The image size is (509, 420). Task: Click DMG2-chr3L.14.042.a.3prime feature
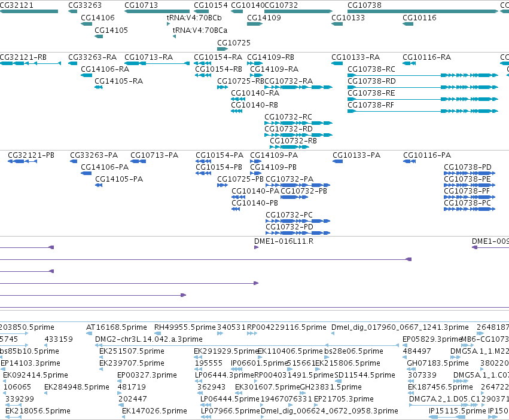tap(246, 345)
